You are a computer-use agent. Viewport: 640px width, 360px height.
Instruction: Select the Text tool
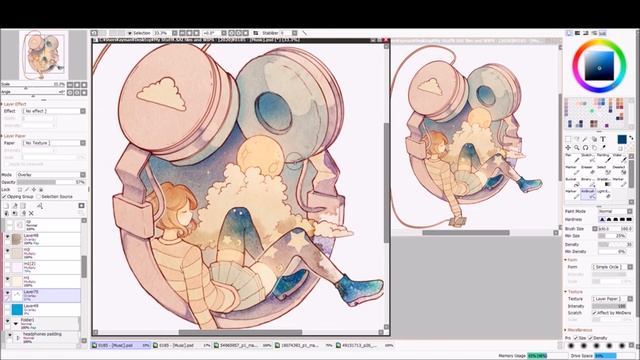point(602,139)
